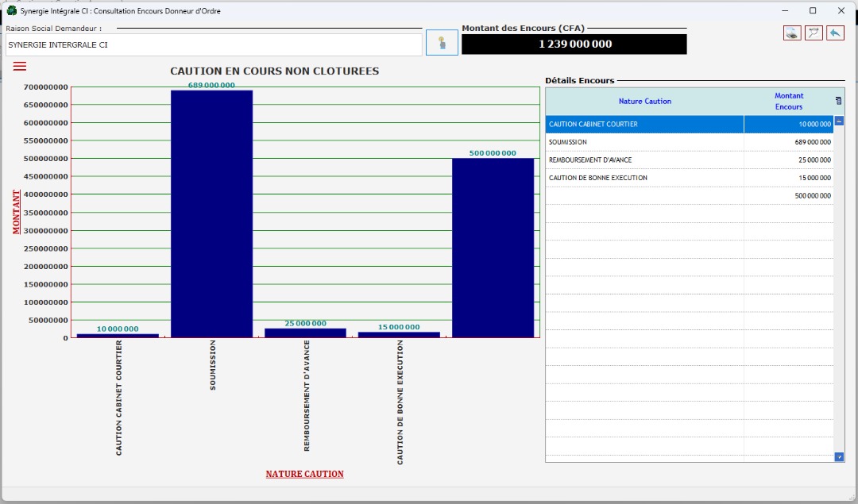Click the scroll-down arrow at table bottom

coord(839,456)
